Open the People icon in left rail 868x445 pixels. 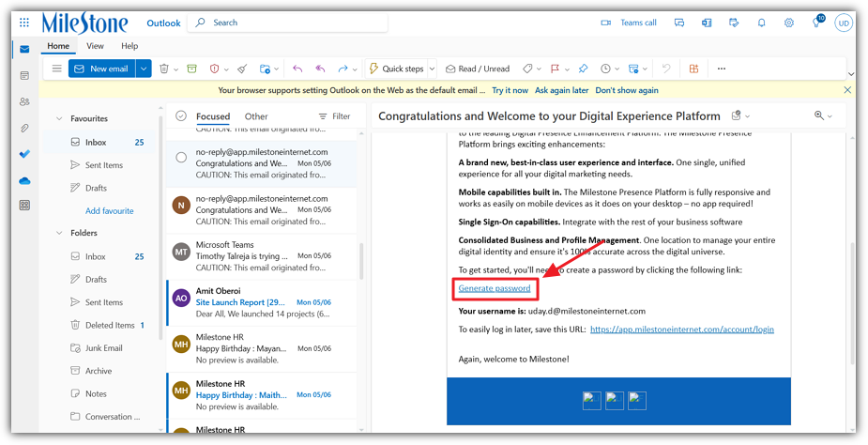pyautogui.click(x=24, y=102)
